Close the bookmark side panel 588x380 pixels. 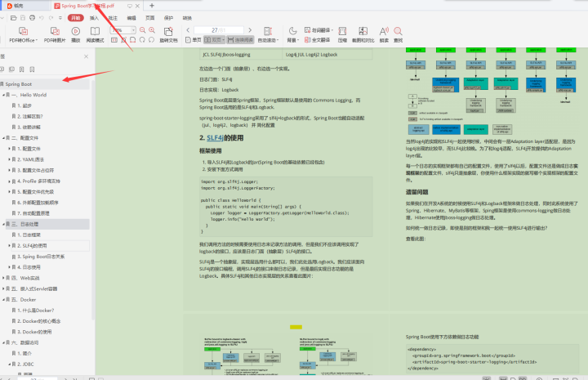(86, 56)
